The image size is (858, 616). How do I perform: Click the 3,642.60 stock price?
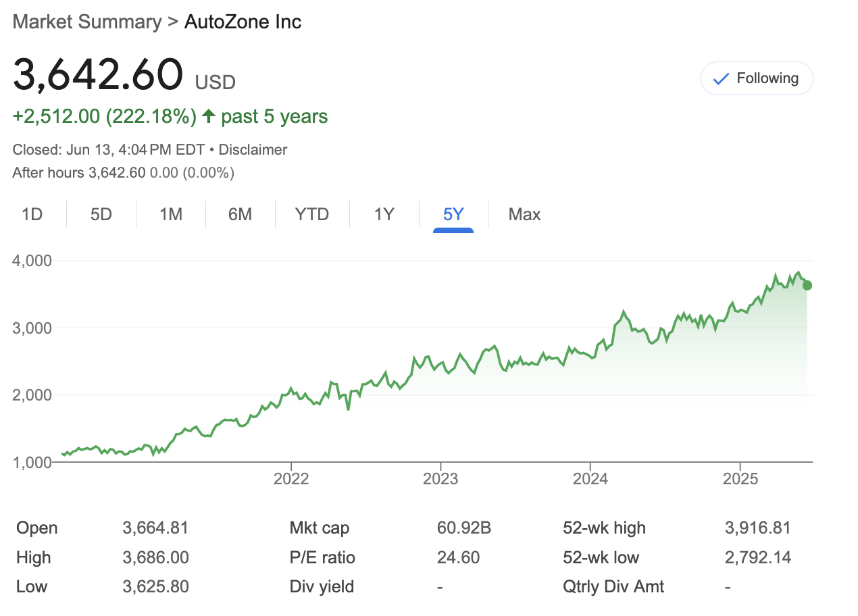tap(98, 74)
